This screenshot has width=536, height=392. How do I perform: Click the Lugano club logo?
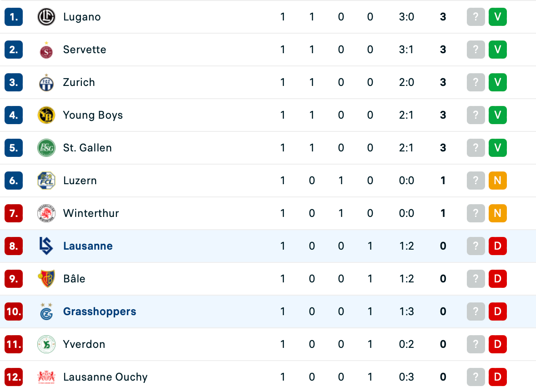46,17
